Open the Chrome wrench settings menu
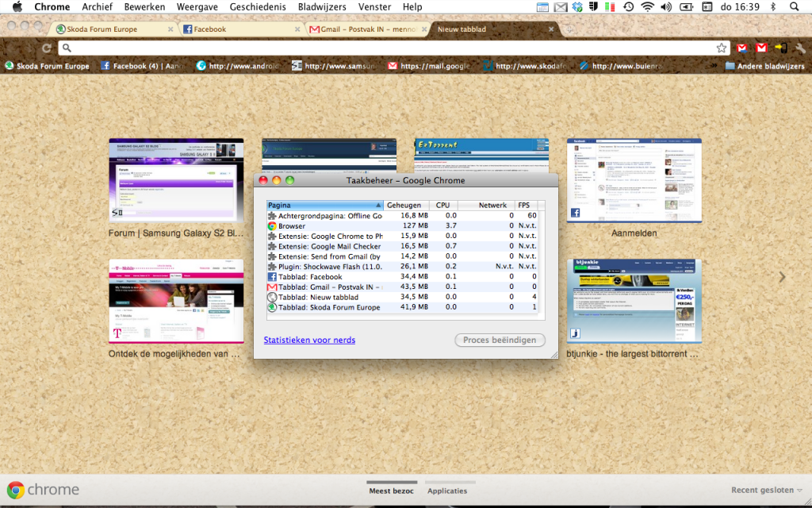Screen dimensions: 812x508 pyautogui.click(x=800, y=48)
